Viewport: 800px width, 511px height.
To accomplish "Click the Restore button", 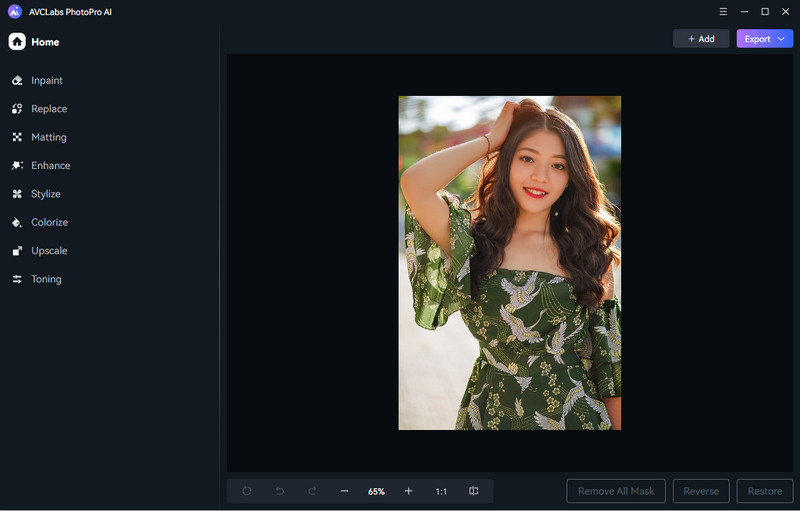I will (x=765, y=491).
